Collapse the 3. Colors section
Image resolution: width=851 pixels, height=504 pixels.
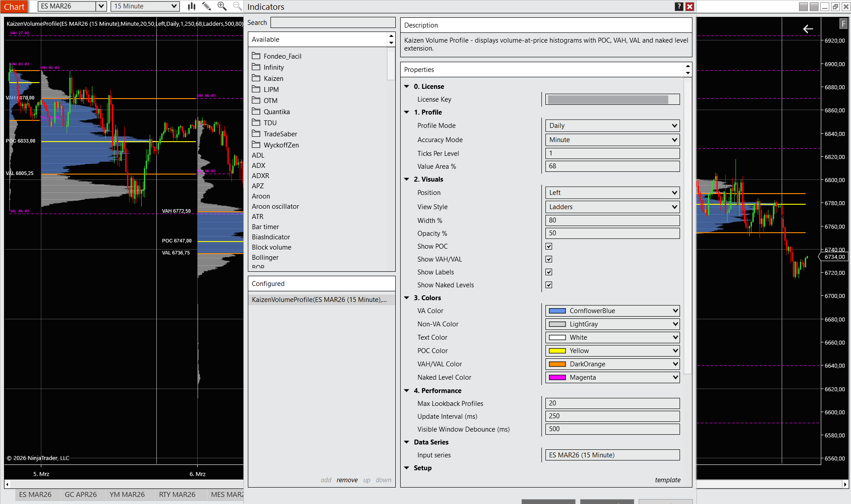pyautogui.click(x=406, y=298)
